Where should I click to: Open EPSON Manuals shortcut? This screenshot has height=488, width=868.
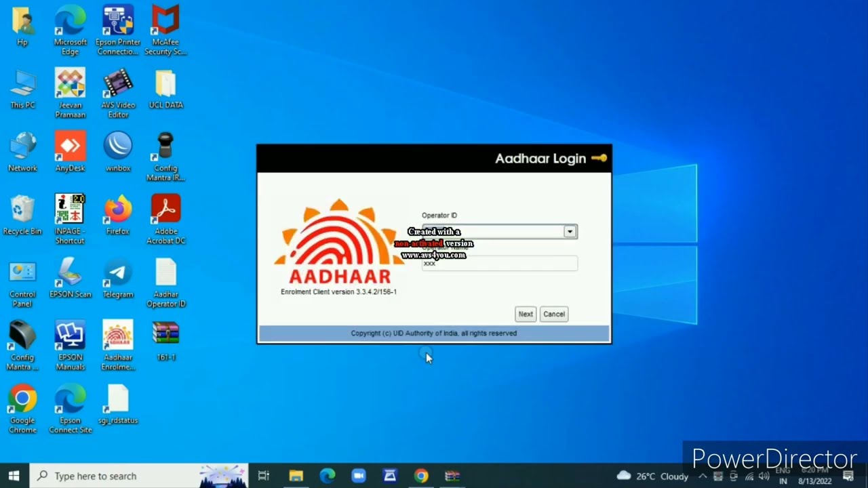[x=71, y=346]
